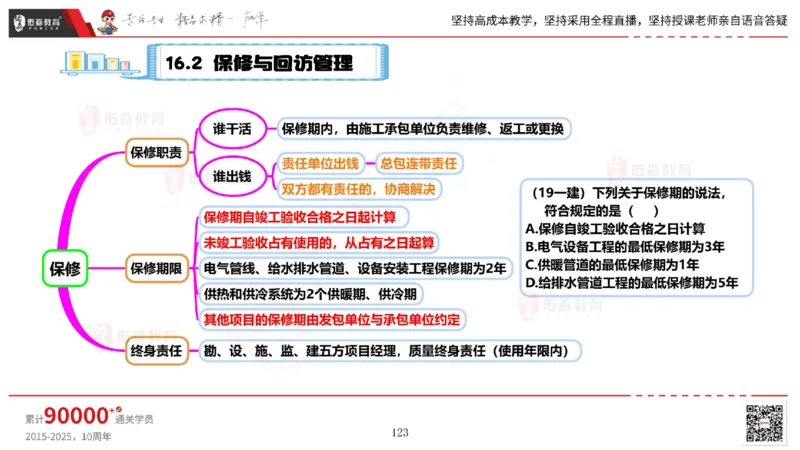Click '2015-2025，10周年' footer text
The height and width of the screenshot is (450, 800).
[68, 437]
